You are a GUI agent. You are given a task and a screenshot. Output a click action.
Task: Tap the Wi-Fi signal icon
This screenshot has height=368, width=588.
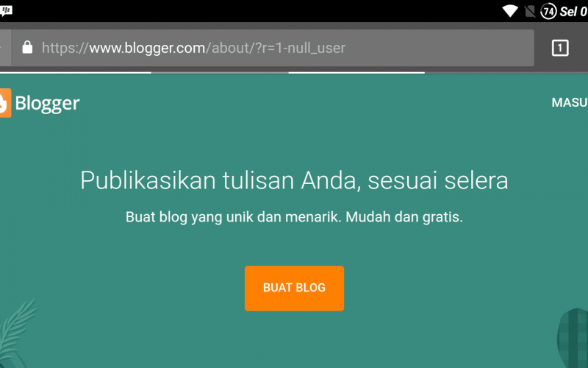[510, 11]
